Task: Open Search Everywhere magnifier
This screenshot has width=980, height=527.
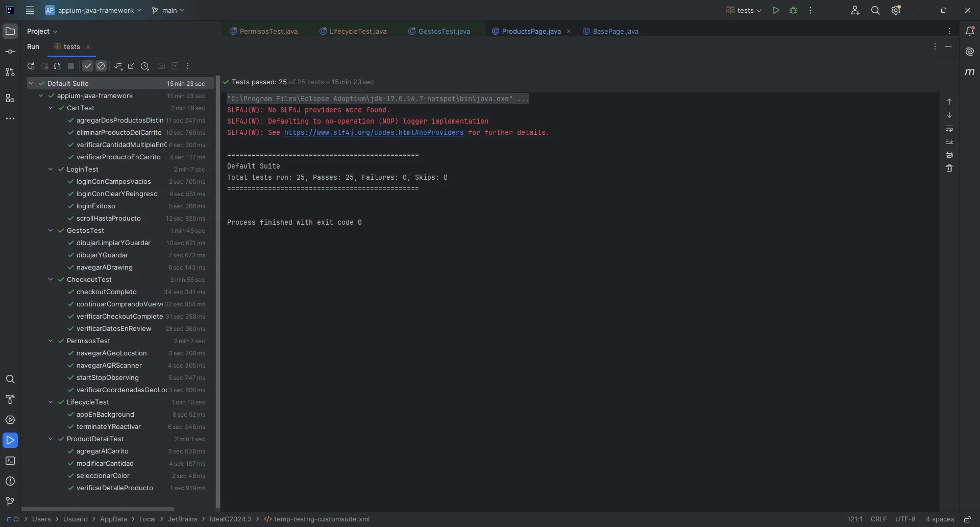Action: 875,10
